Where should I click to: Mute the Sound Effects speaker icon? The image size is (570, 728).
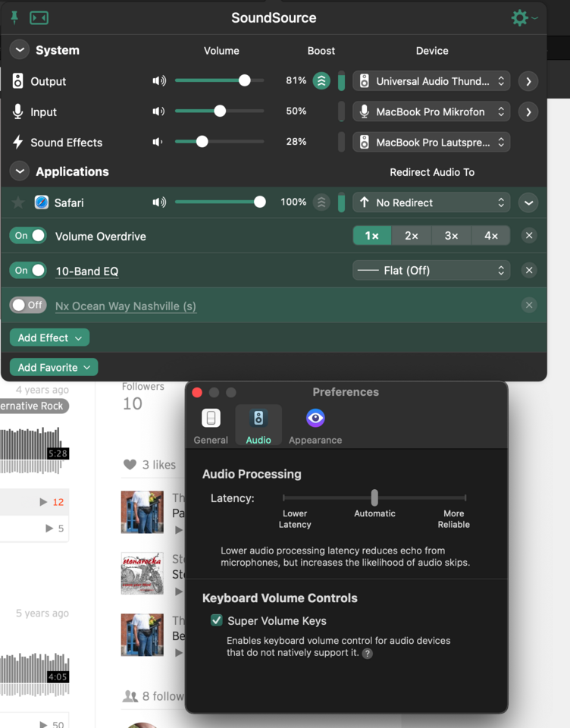(158, 142)
